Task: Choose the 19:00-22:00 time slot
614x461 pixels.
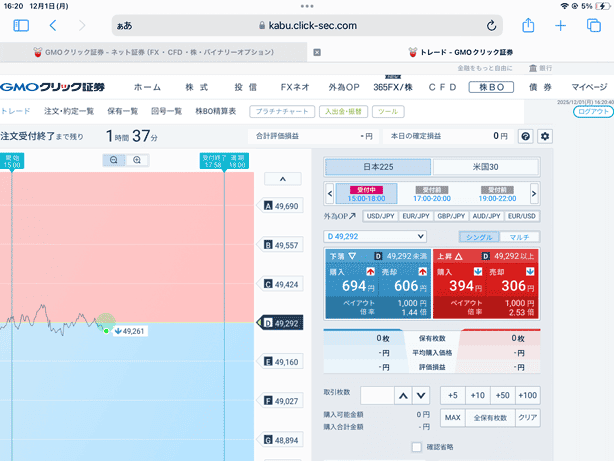Action: click(x=497, y=193)
